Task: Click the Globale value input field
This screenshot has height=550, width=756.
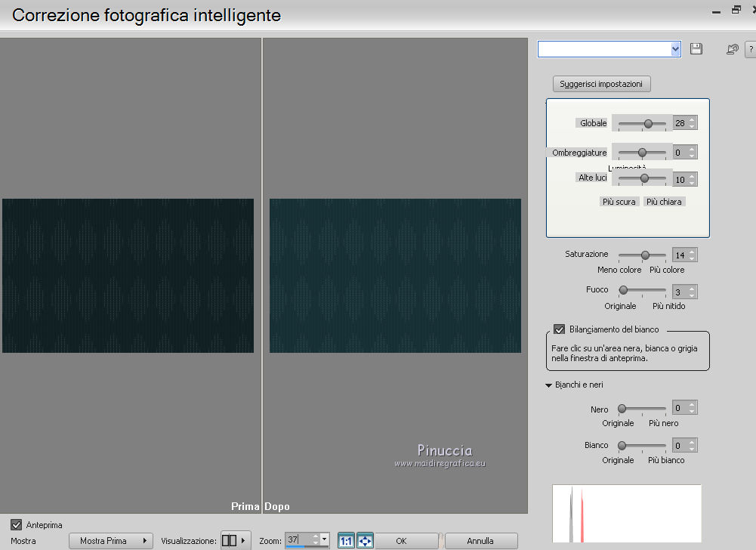Action: click(680, 123)
